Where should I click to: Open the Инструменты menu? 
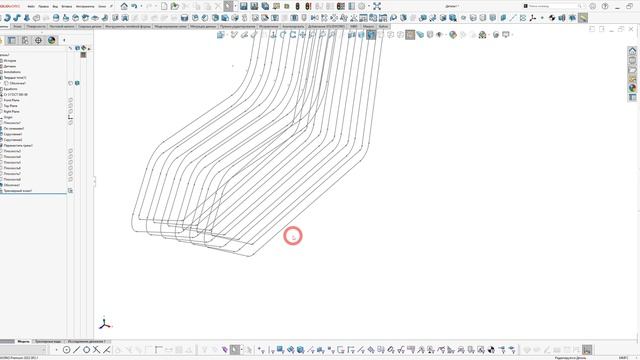pos(85,7)
